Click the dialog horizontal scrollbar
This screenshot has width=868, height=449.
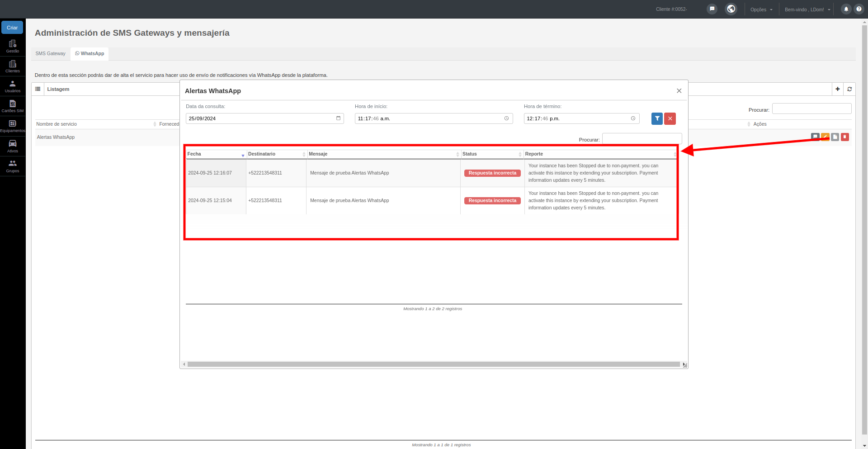tap(434, 364)
